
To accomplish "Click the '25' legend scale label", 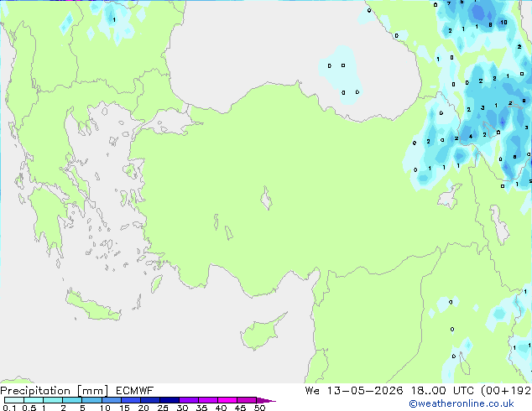I will point(163,408).
